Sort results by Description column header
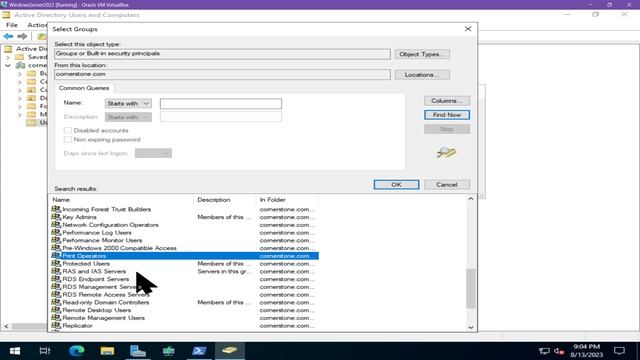 (224, 200)
